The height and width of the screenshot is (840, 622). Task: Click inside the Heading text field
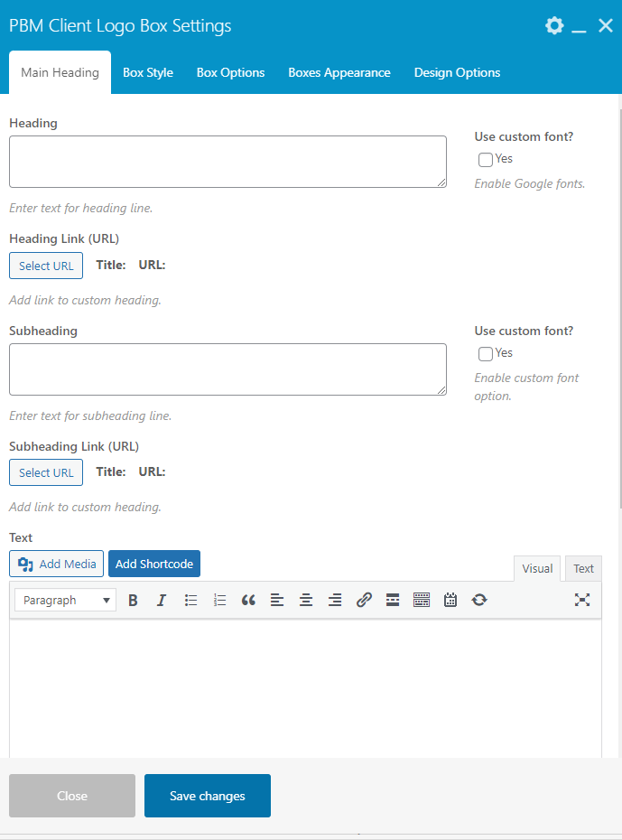point(227,162)
